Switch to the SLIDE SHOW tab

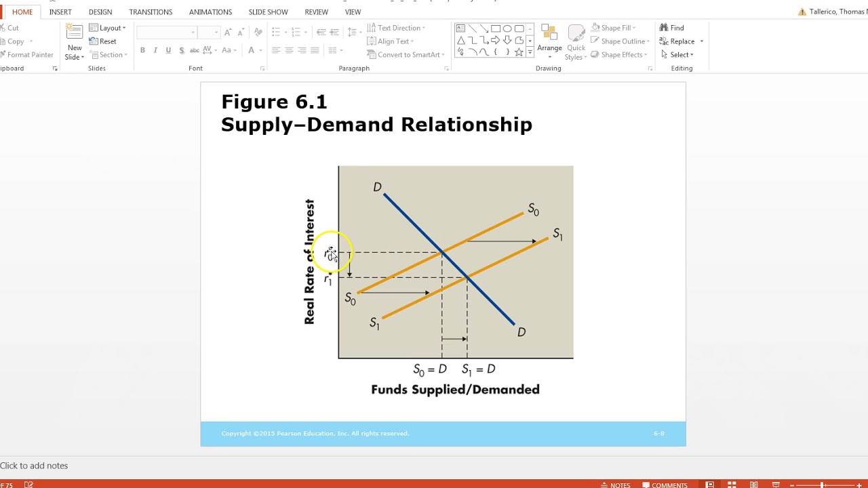[268, 12]
